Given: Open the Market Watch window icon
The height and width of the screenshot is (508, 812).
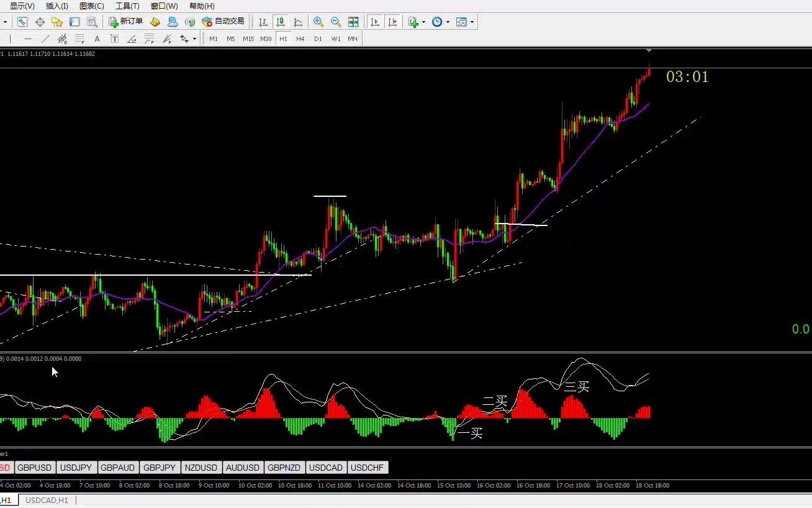Looking at the screenshot, I should point(22,22).
